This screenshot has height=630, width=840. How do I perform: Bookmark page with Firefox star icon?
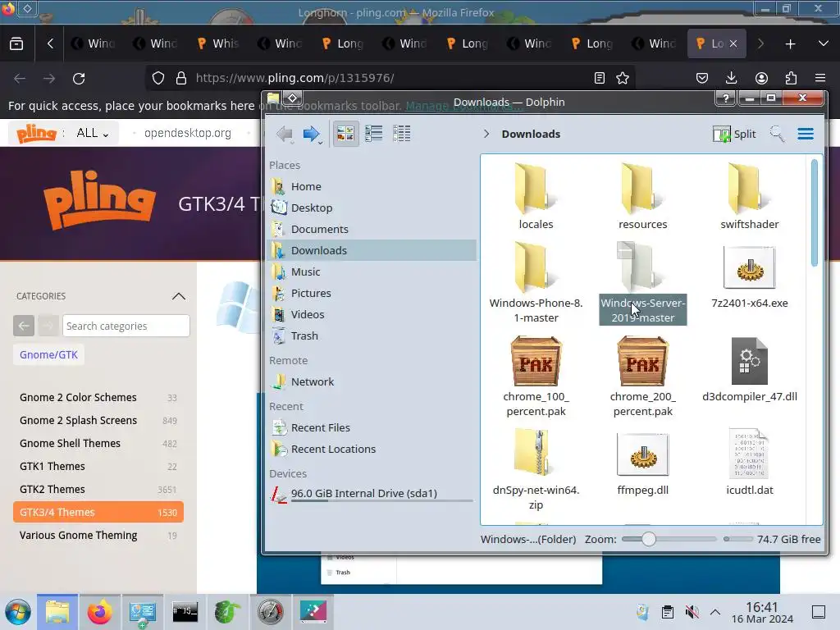[622, 78]
